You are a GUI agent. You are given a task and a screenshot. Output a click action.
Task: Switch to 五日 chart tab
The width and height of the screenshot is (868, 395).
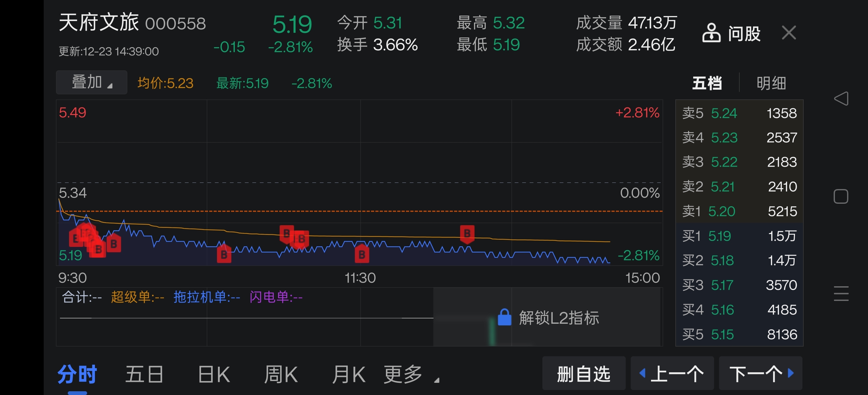(144, 374)
